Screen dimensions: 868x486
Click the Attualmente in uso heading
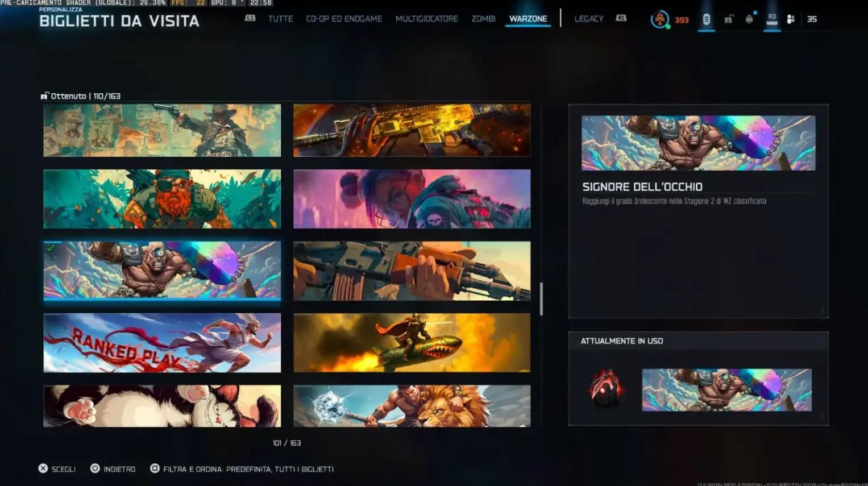pos(622,341)
